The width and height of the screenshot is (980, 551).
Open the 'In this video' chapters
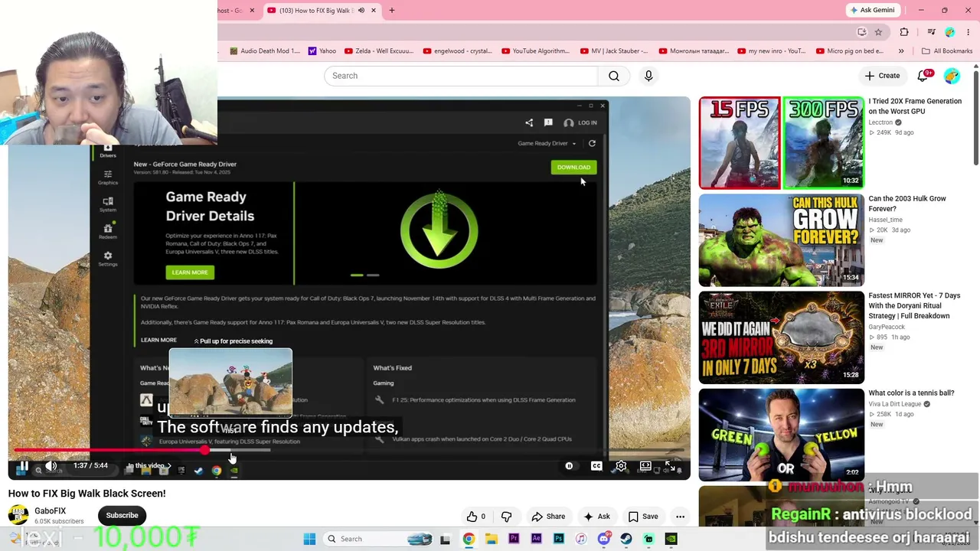point(149,465)
